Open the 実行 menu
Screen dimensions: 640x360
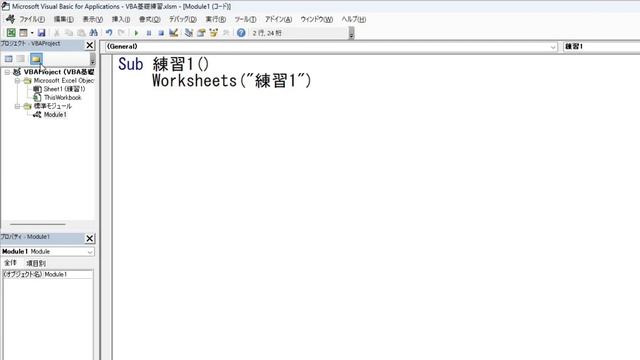216,19
